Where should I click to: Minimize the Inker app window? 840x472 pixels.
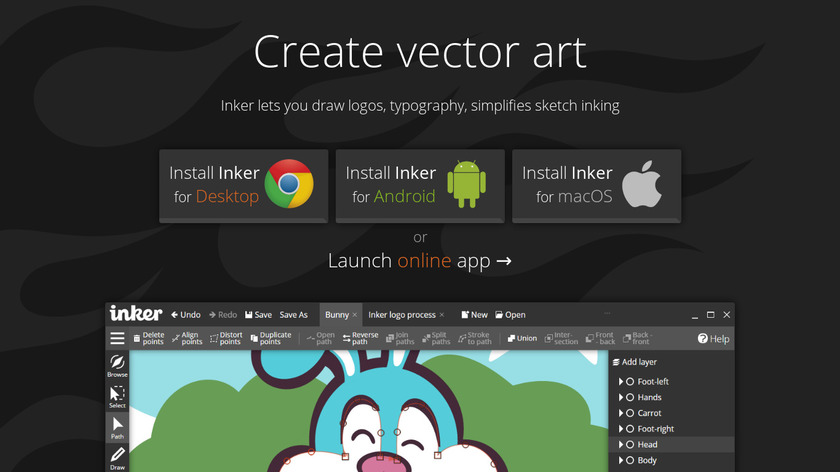695,316
